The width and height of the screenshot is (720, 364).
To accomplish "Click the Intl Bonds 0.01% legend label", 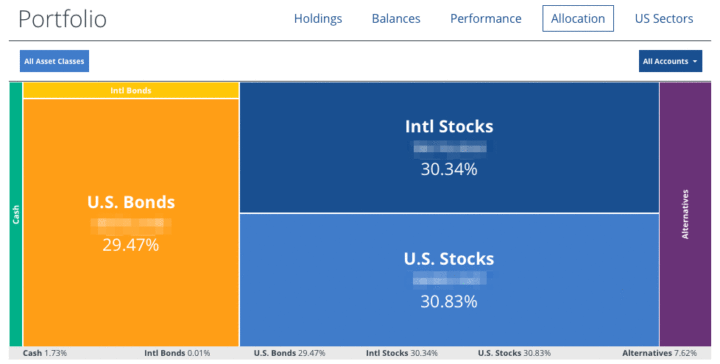I will click(x=177, y=353).
